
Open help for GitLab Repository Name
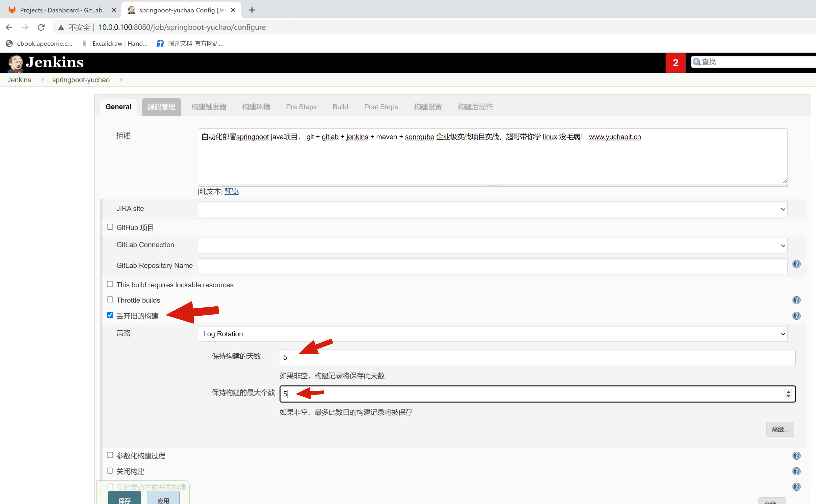(x=796, y=264)
